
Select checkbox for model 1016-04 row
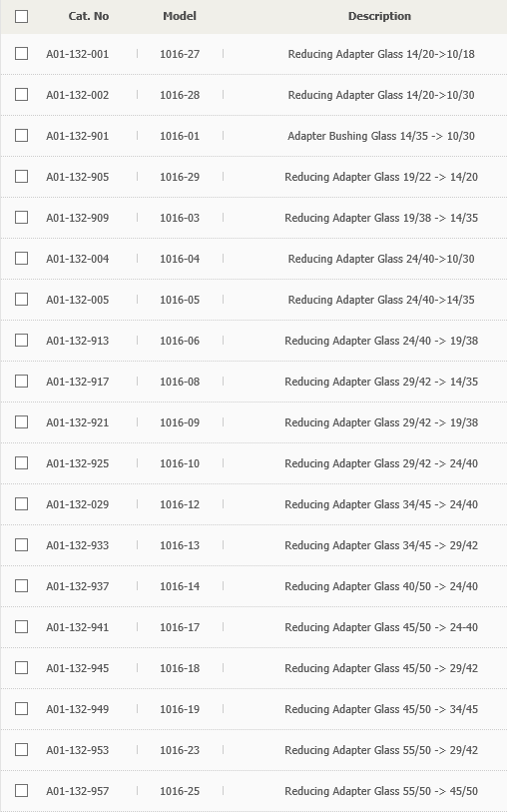(x=21, y=258)
